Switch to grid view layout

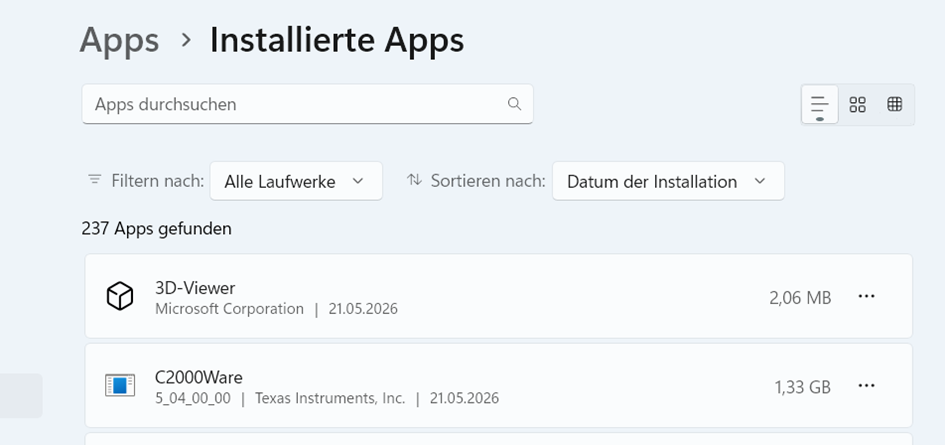point(857,105)
